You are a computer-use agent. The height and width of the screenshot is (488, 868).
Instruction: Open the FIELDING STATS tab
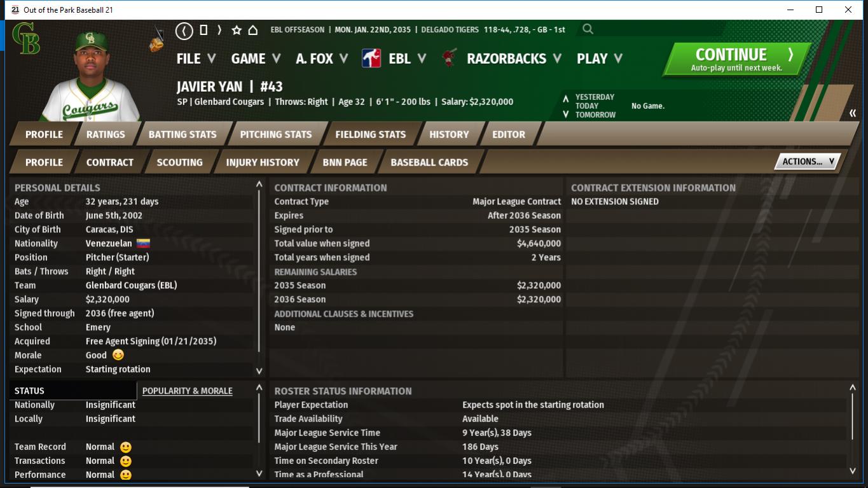(x=371, y=134)
